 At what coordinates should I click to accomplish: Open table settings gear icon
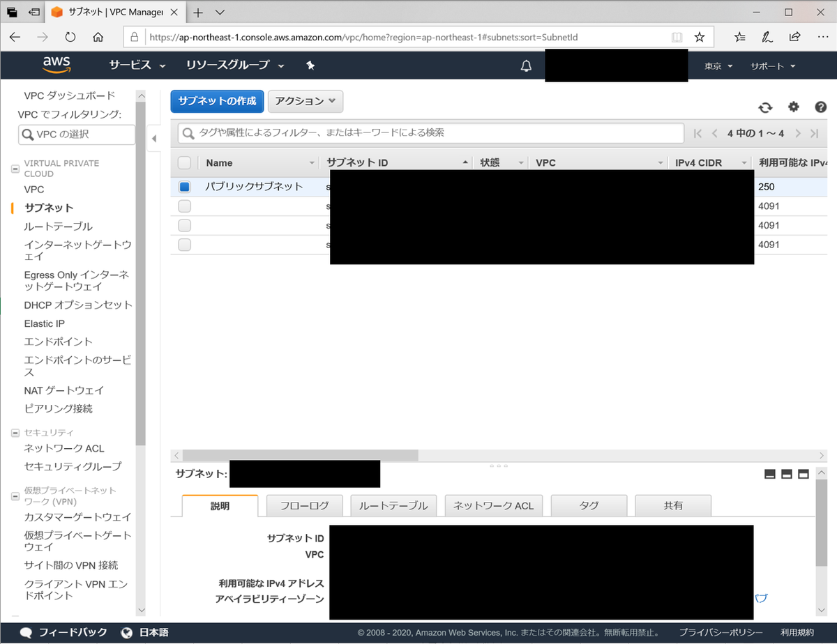(793, 107)
